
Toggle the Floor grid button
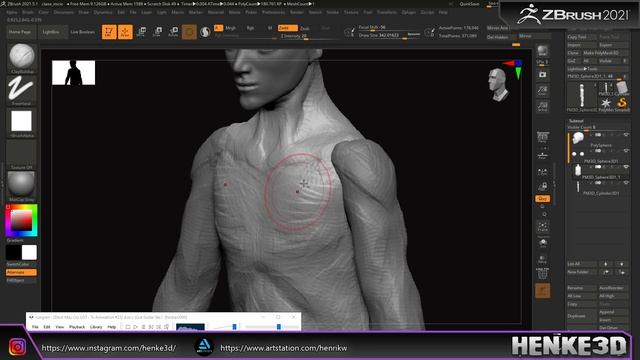coord(542,156)
